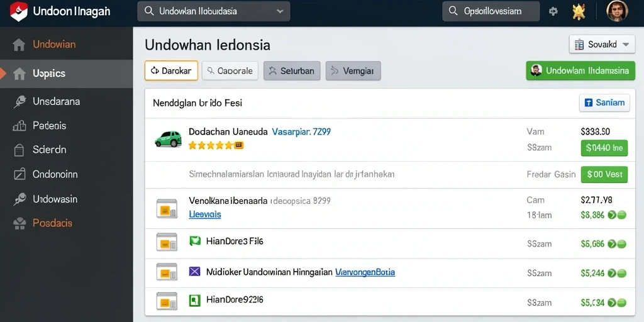Toggle green status dot on $8,886 row

621,214
